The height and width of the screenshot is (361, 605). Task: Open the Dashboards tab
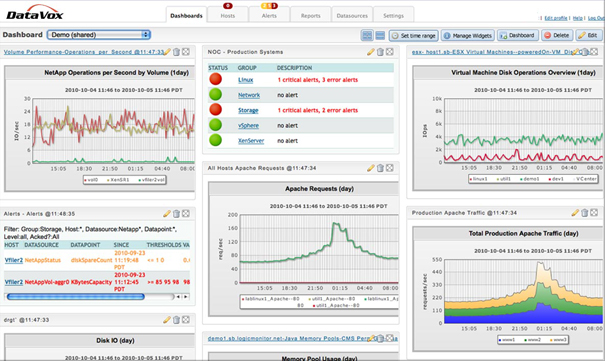(x=186, y=15)
